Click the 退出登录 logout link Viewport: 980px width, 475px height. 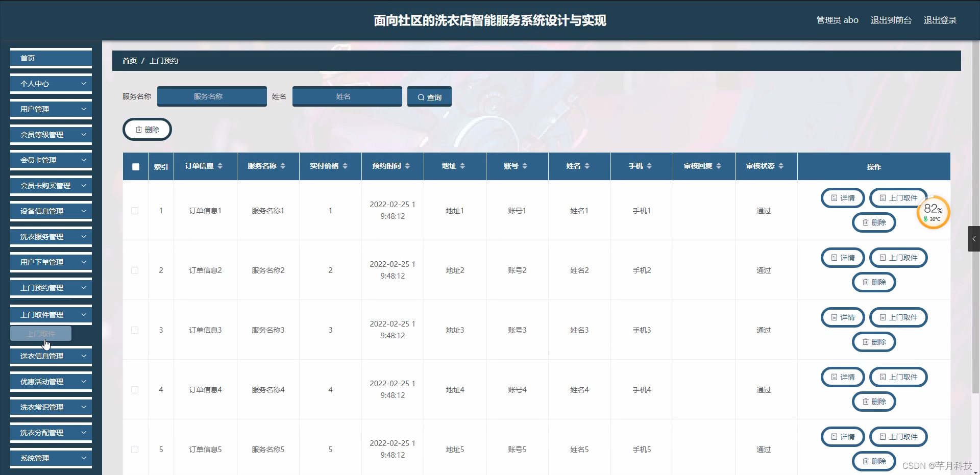[x=941, y=20]
